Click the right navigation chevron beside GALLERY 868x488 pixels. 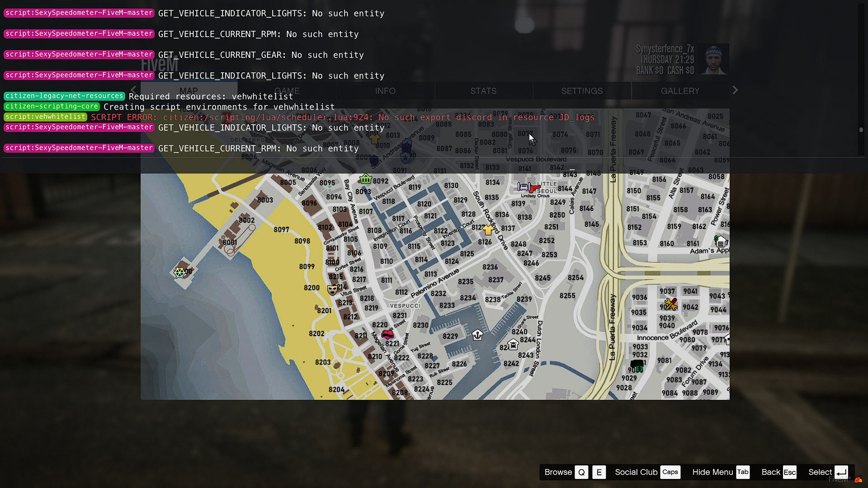tap(736, 90)
